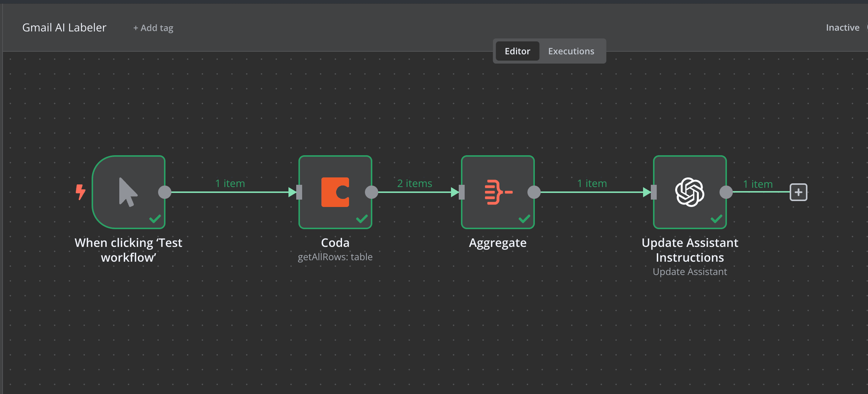Click the success checkmark on the OpenAI node
This screenshot has width=868, height=394.
717,219
